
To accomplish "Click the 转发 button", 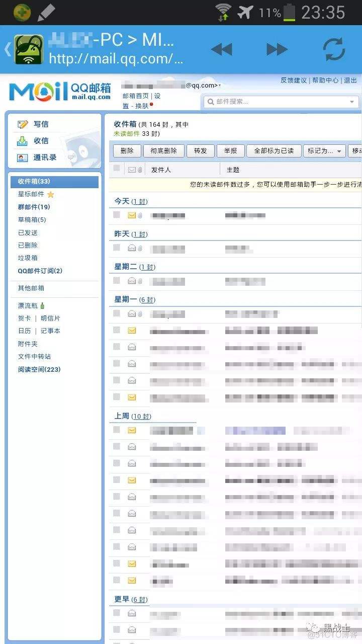I will coord(200,151).
